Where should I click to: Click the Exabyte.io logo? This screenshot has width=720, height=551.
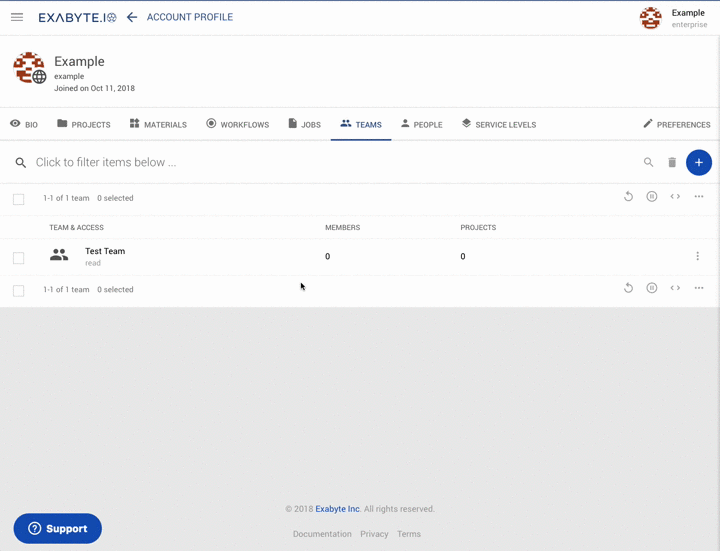click(x=77, y=17)
